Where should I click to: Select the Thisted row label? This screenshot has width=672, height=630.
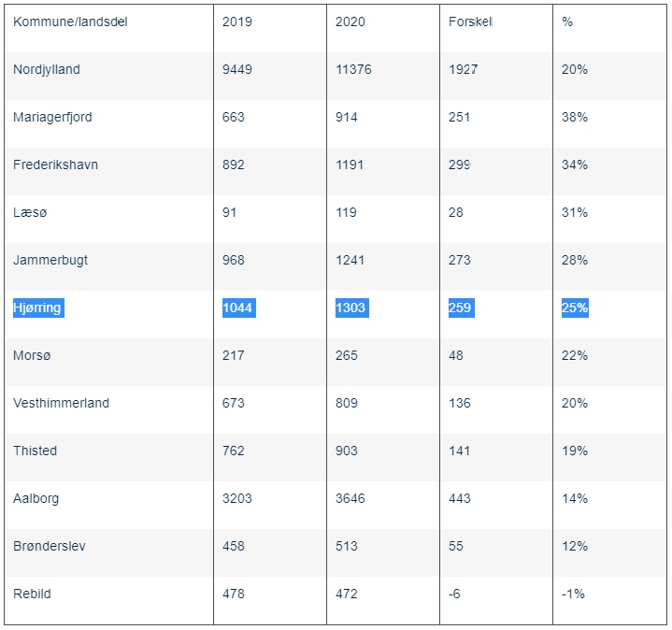coord(35,451)
